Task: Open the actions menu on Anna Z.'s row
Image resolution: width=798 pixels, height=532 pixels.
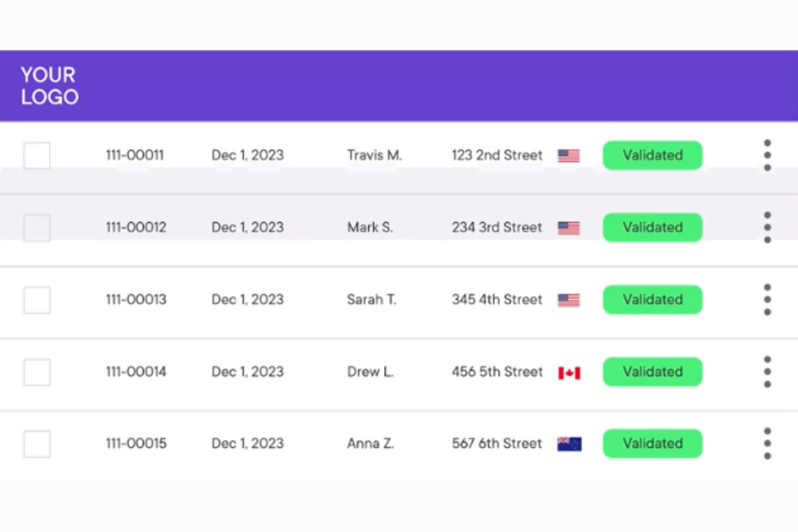Action: point(768,443)
